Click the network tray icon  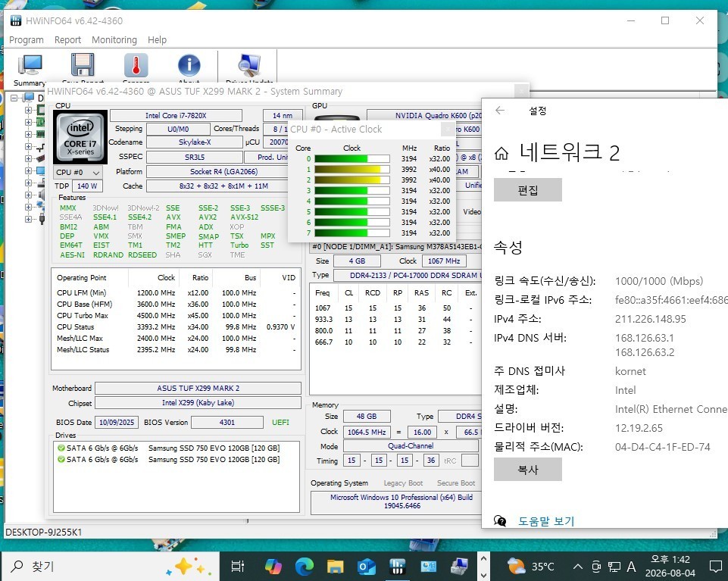click(614, 567)
